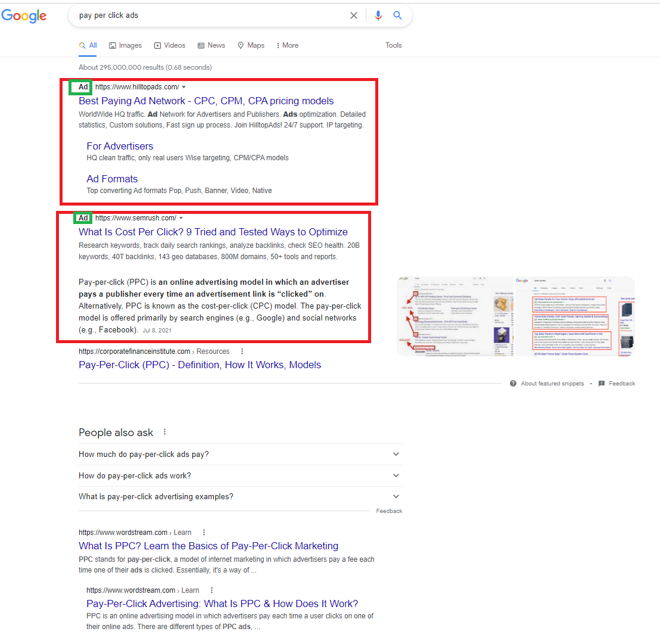660x644 pixels.
Task: Open What Is PPC? Learn the Basics link
Action: pos(208,546)
